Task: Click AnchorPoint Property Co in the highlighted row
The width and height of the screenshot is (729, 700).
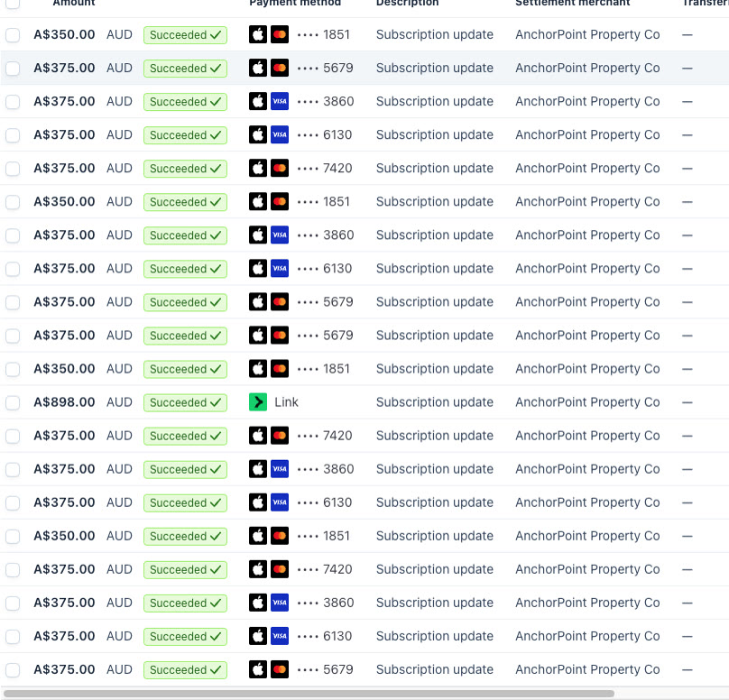Action: pos(587,68)
